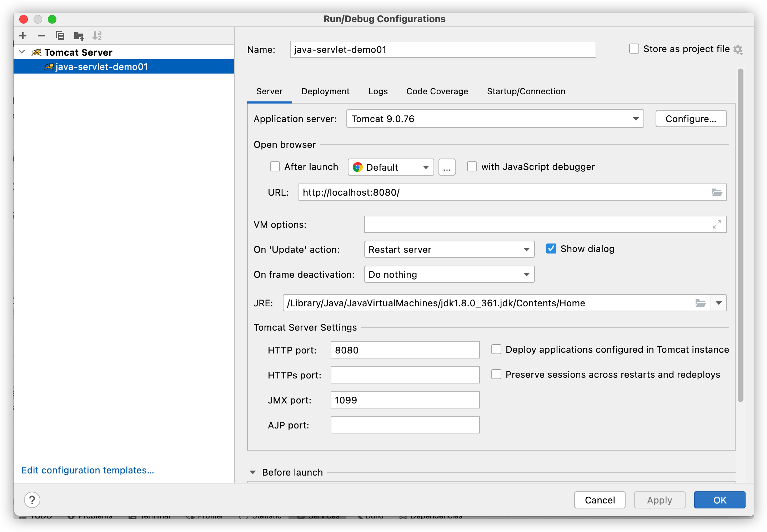
Task: Open the Default browser dropdown
Action: [391, 167]
